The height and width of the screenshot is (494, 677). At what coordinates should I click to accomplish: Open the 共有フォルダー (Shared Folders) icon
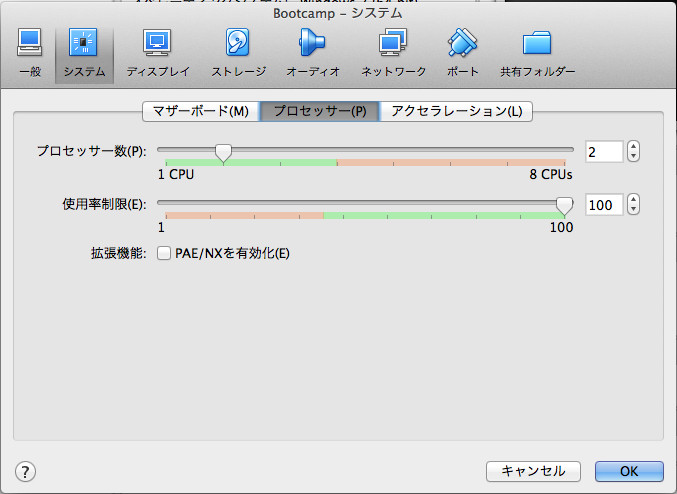[x=538, y=53]
